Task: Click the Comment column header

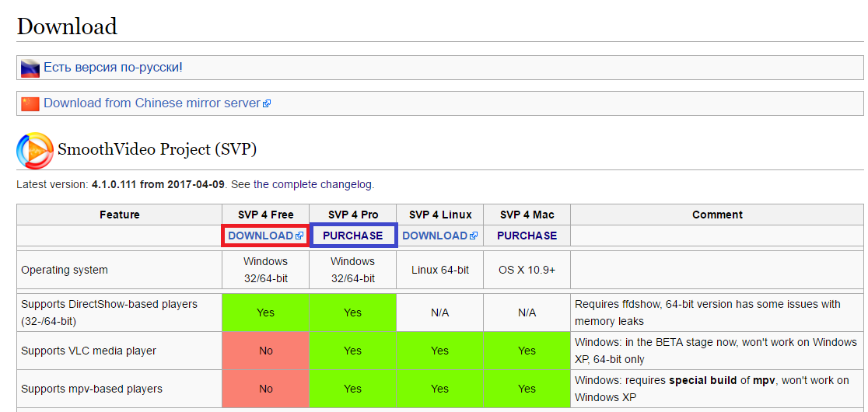Action: coord(717,215)
